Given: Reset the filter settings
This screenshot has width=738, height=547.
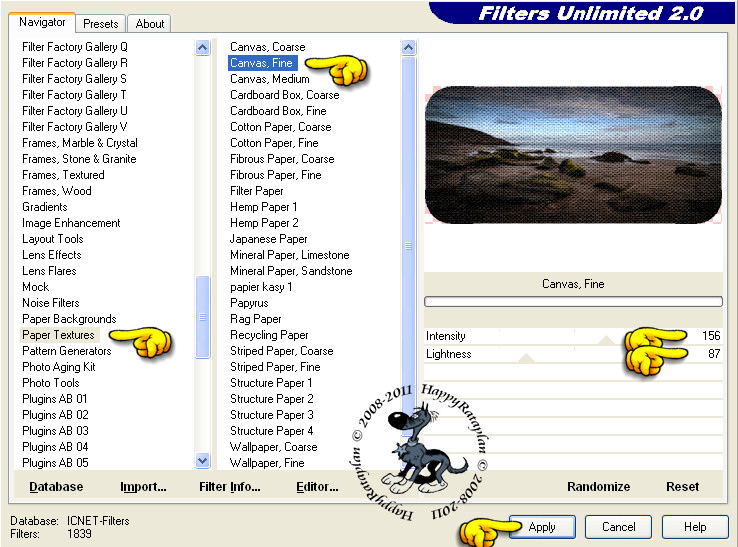Looking at the screenshot, I should coord(682,486).
